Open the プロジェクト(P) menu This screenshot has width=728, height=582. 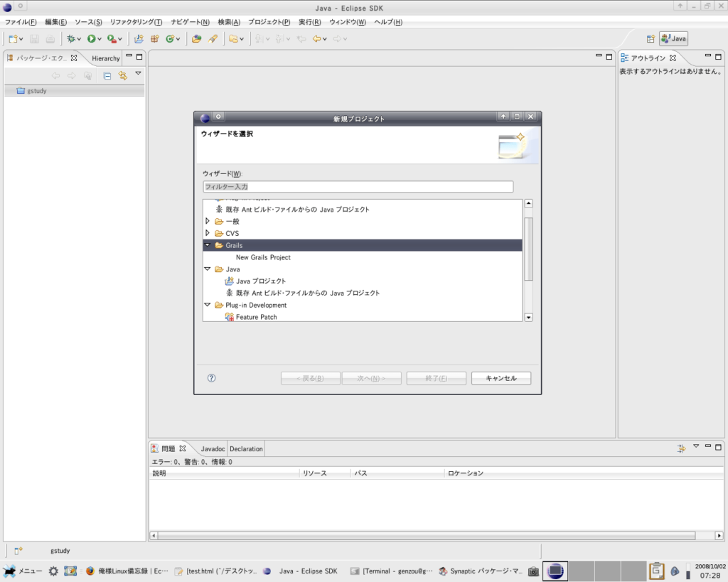[269, 22]
